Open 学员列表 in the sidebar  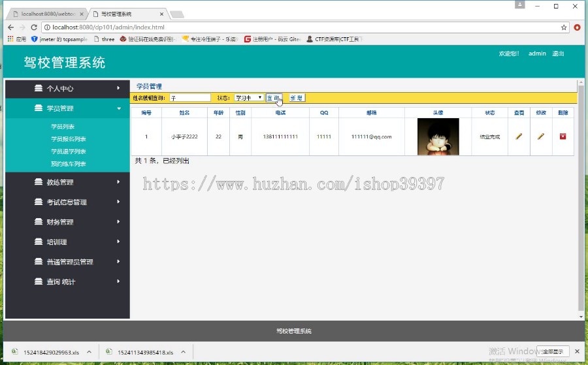[x=63, y=127]
